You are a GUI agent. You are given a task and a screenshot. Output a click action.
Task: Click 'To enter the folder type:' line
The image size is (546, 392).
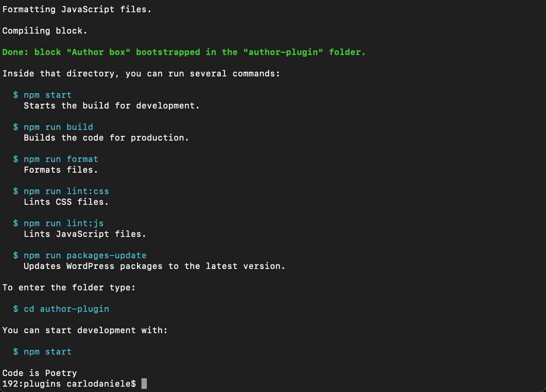69,287
